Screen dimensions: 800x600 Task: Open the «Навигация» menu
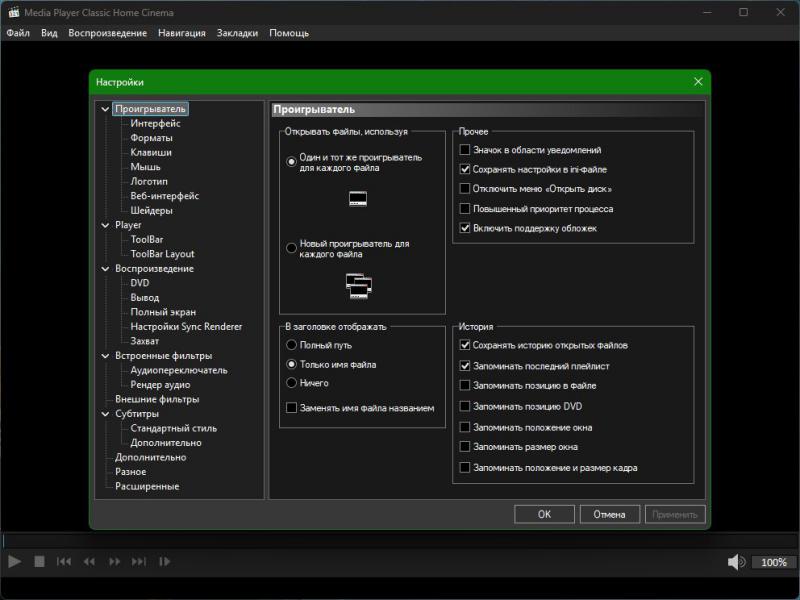(181, 33)
